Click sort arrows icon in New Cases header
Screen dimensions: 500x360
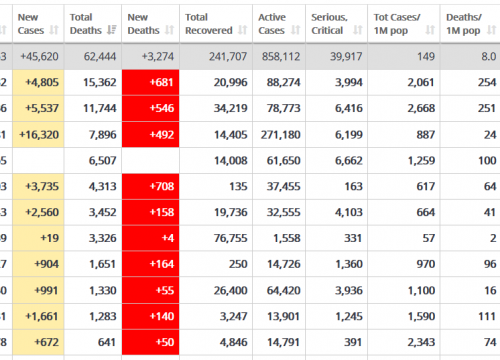54,30
